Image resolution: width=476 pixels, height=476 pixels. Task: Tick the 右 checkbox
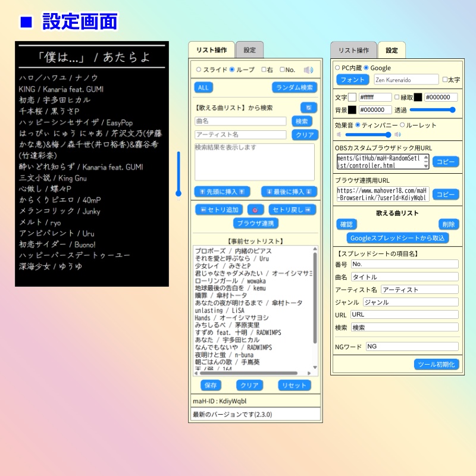[264, 70]
